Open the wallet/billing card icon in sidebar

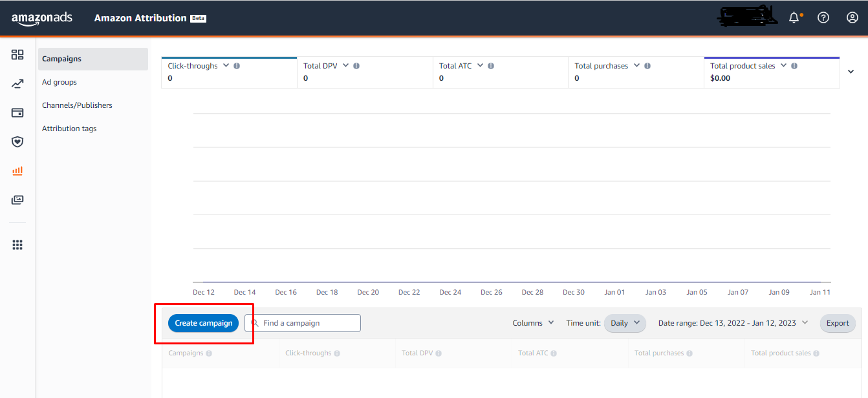(x=17, y=112)
